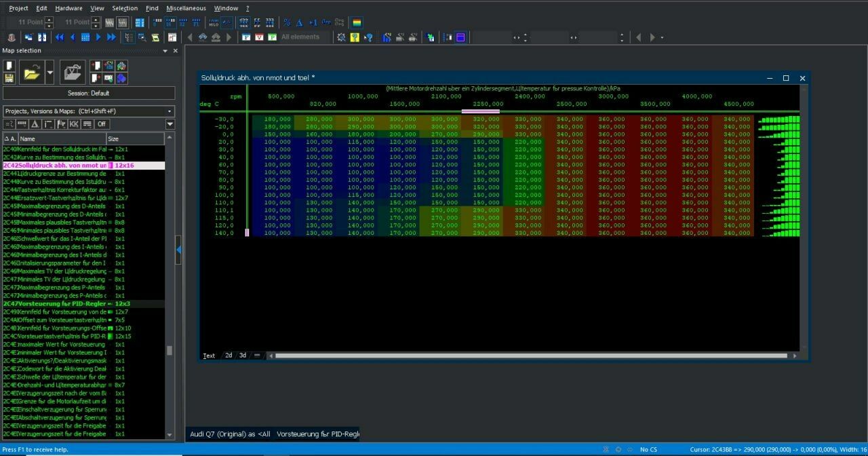Switch to the 3d view tab

[x=243, y=356]
